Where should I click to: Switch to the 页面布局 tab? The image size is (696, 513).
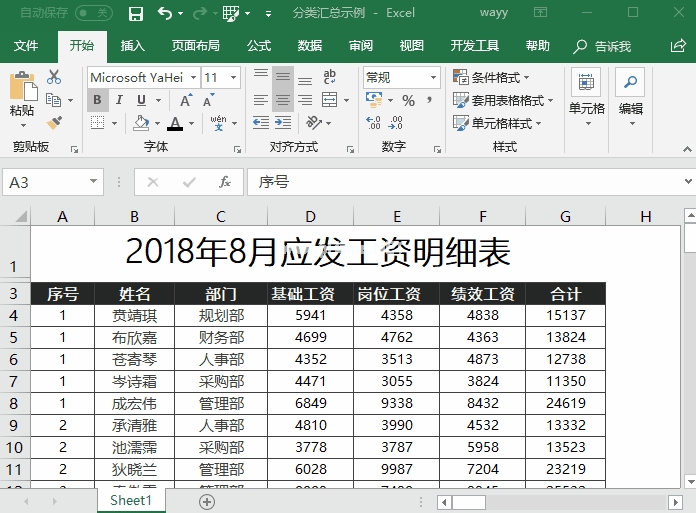pyautogui.click(x=196, y=46)
